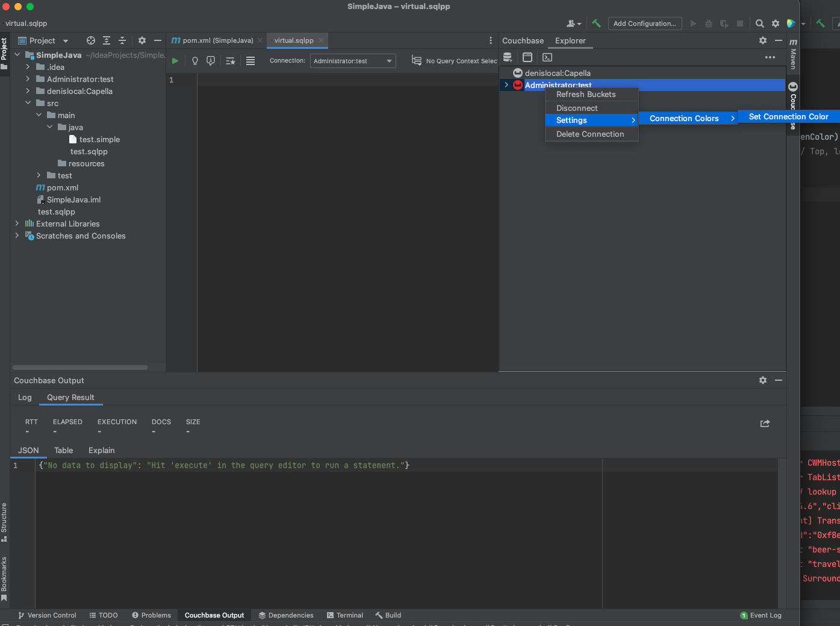Open IDE settings gear in top toolbar
This screenshot has height=626, width=840.
(x=776, y=23)
